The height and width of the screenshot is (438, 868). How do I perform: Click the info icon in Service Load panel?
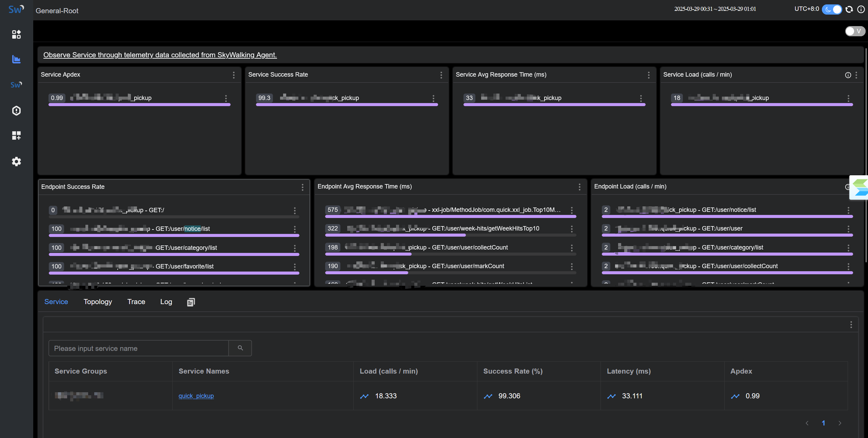pos(848,75)
